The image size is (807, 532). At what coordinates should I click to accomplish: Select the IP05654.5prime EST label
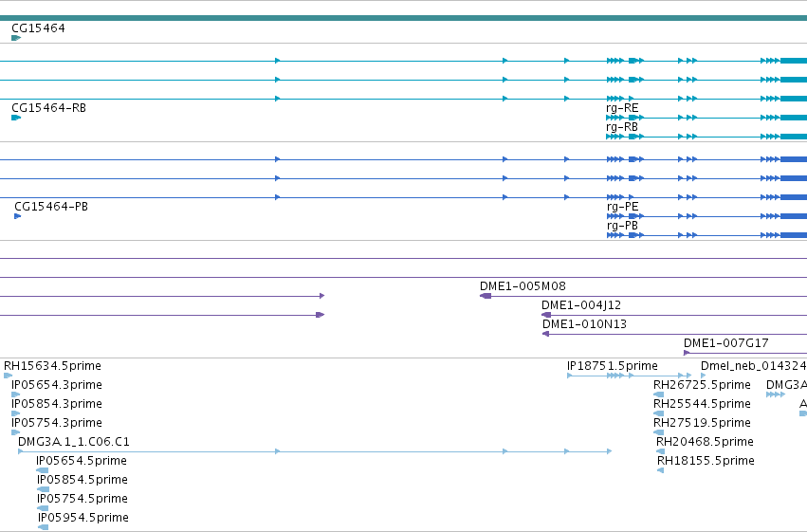pyautogui.click(x=82, y=461)
